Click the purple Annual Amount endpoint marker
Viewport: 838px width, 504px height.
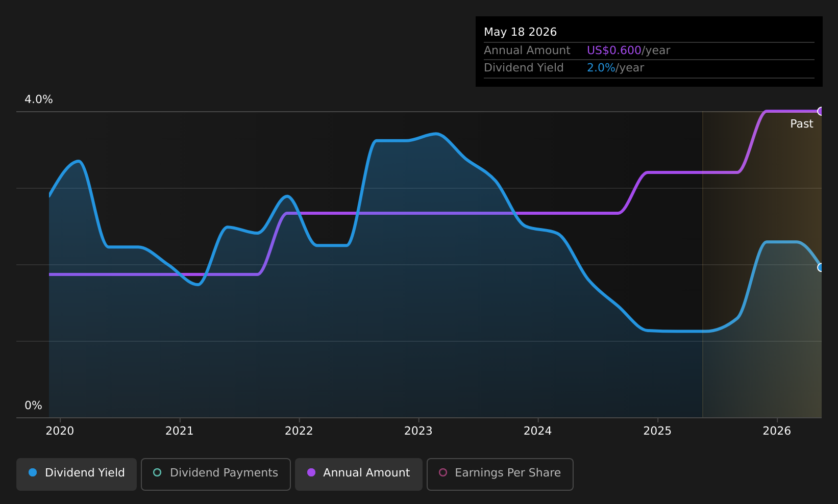(821, 111)
